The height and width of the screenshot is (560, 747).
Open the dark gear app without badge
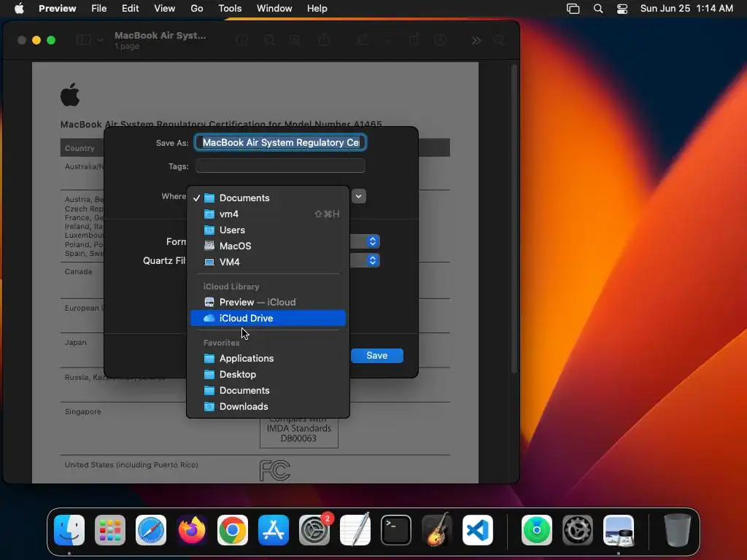[578, 530]
